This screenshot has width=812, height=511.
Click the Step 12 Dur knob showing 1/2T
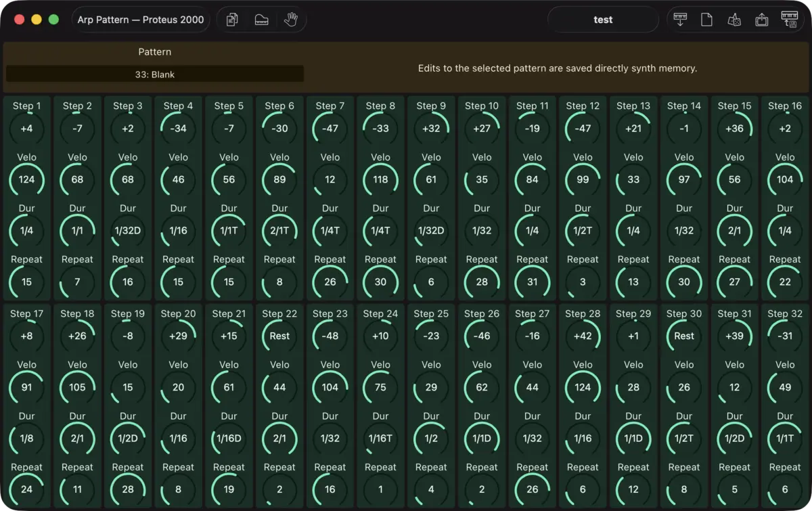(583, 231)
